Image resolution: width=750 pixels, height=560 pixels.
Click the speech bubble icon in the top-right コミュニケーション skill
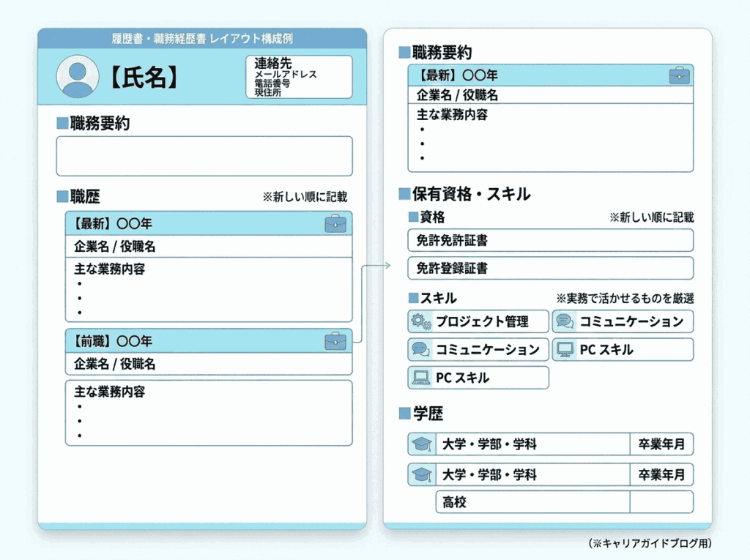[565, 321]
